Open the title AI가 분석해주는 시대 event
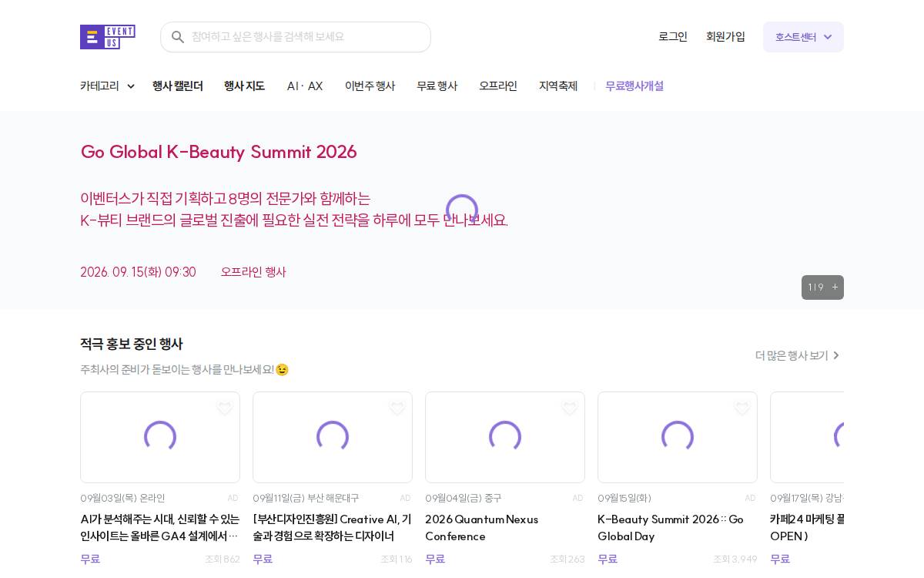This screenshot has width=924, height=578. (x=160, y=528)
